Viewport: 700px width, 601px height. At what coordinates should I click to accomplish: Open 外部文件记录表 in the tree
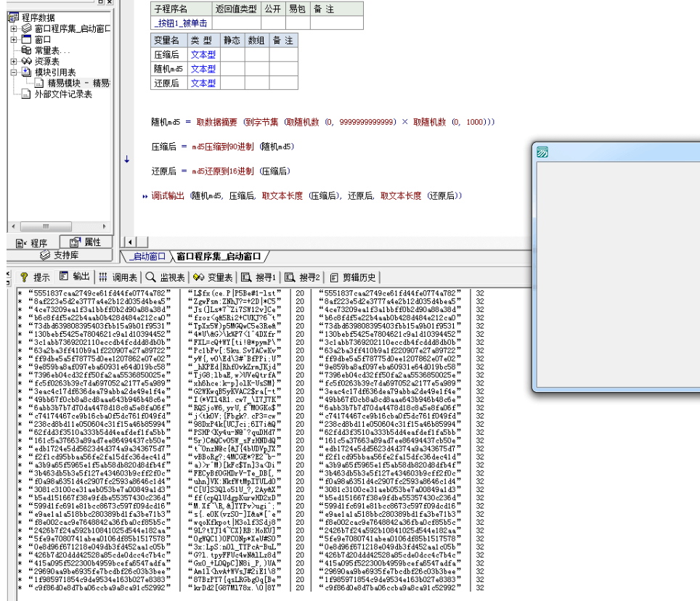point(63,94)
